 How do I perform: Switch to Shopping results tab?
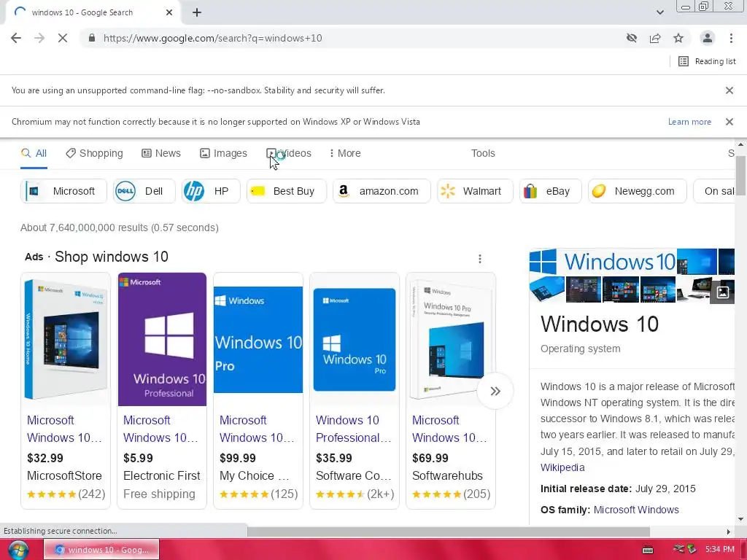[x=94, y=153]
